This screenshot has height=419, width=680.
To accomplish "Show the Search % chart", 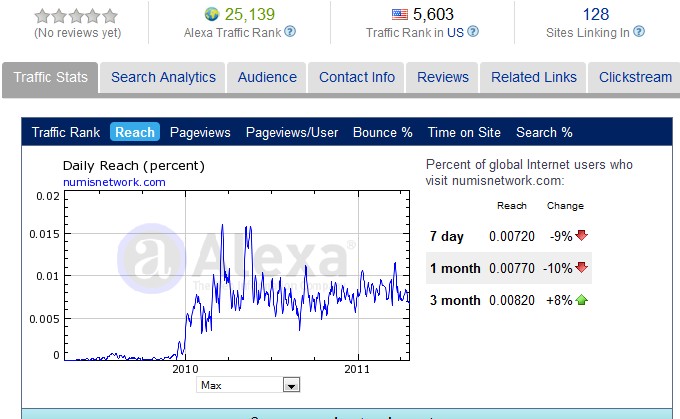I will (544, 132).
